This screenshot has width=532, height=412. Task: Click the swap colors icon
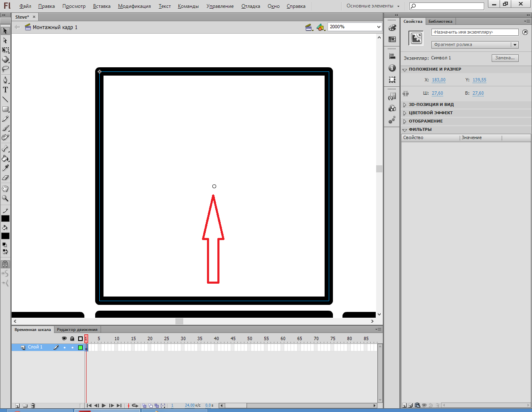point(5,252)
